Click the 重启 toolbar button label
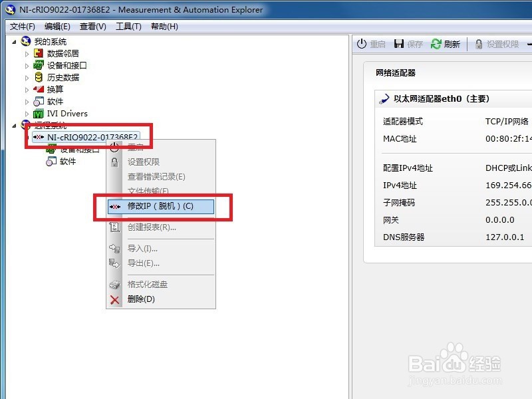The image size is (532, 399). (x=378, y=44)
